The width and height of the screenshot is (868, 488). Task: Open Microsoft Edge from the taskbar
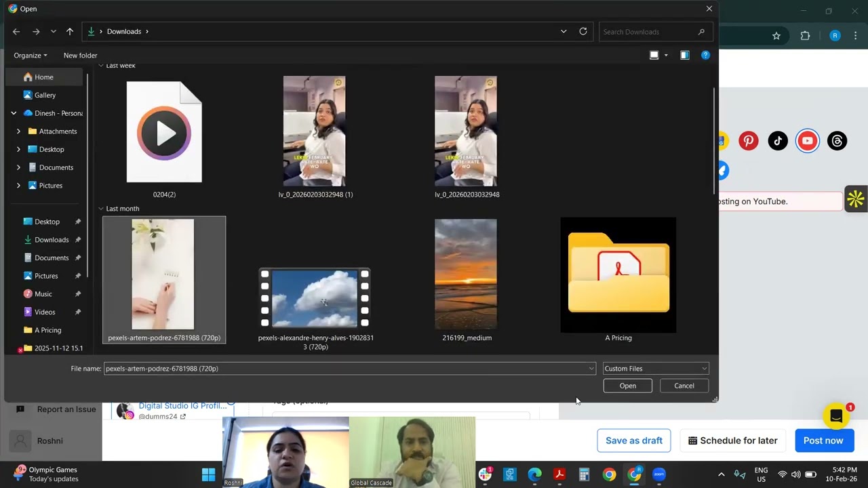tap(534, 474)
